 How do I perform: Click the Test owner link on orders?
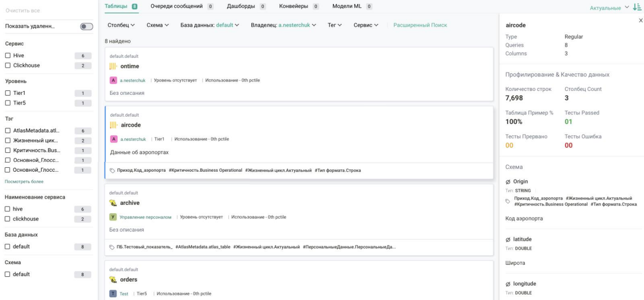124,294
